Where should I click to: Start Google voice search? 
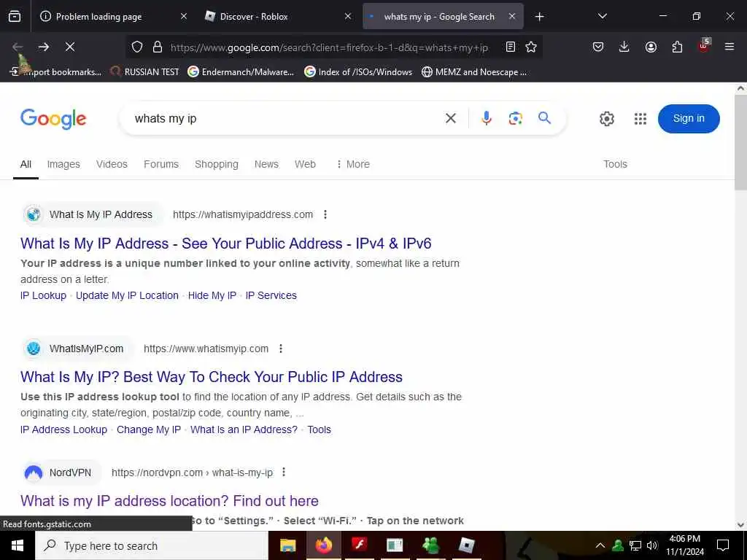487,118
